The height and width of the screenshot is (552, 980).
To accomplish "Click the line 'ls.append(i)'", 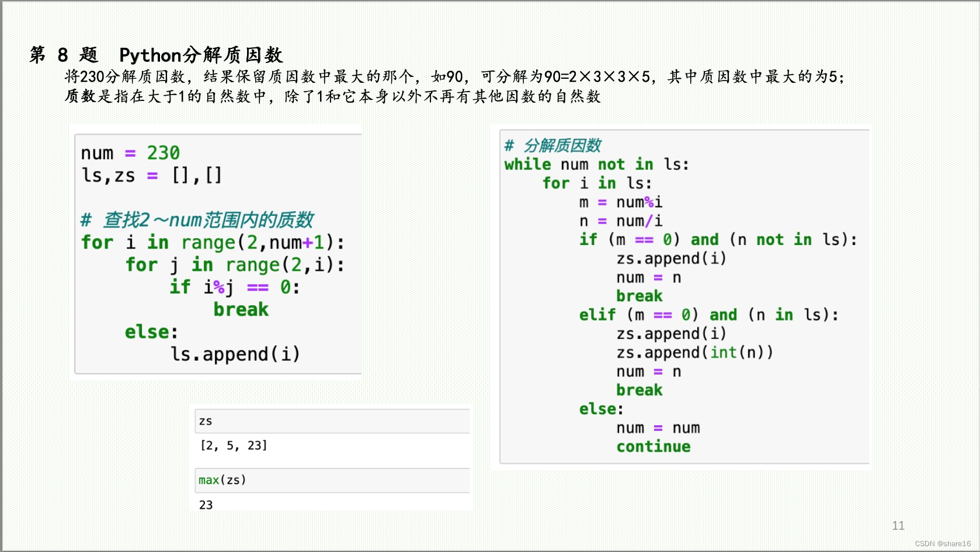I will [235, 354].
